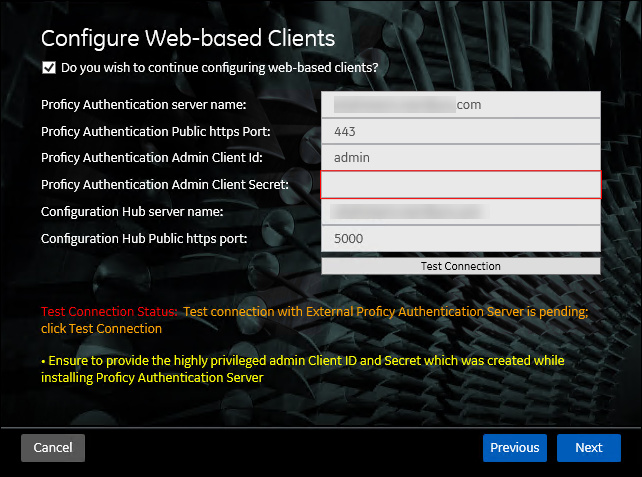The image size is (642, 477).
Task: Click the 'Proficy Authentication Admin Client Id:' label
Action: pos(151,158)
